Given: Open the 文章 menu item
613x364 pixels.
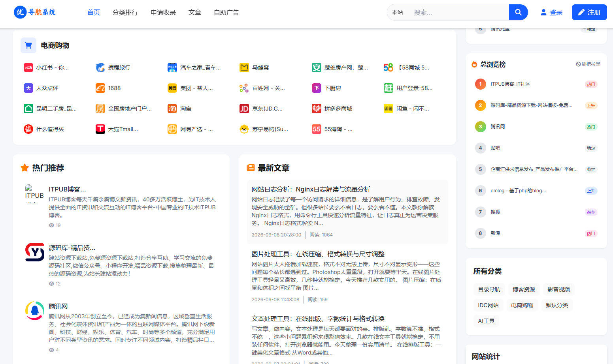Looking at the screenshot, I should [195, 12].
